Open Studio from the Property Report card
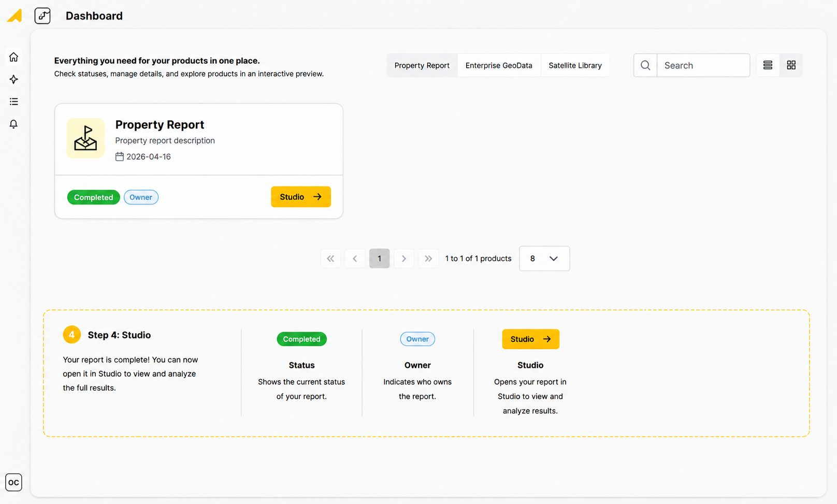 click(301, 197)
